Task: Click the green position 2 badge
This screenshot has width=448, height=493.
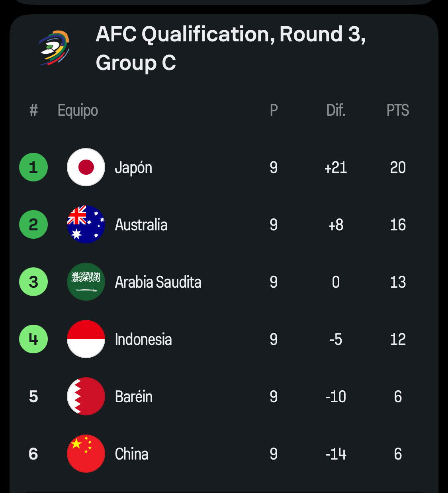Action: tap(33, 224)
